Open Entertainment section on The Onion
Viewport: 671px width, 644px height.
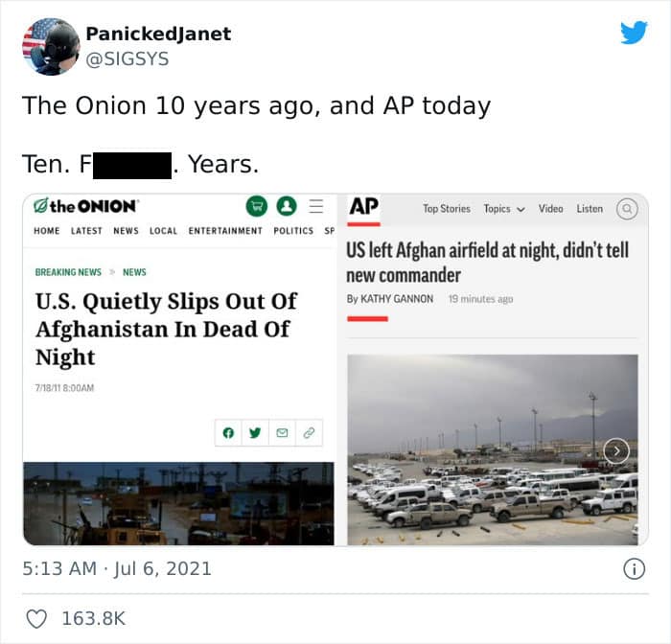(x=225, y=231)
